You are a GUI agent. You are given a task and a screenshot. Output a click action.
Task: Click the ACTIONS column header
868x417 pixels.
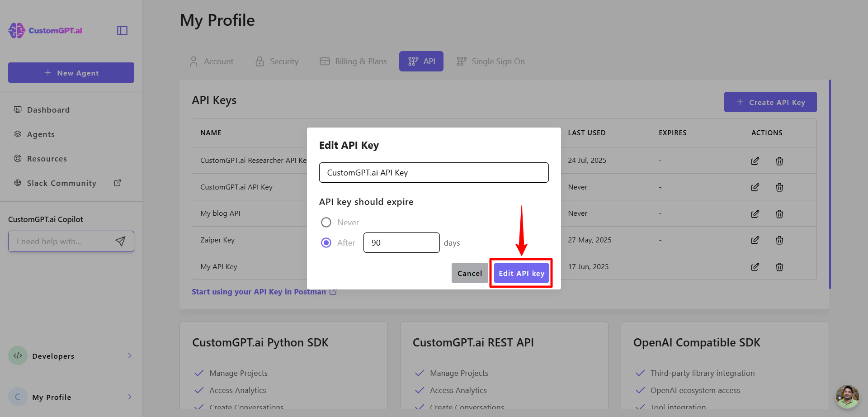767,133
